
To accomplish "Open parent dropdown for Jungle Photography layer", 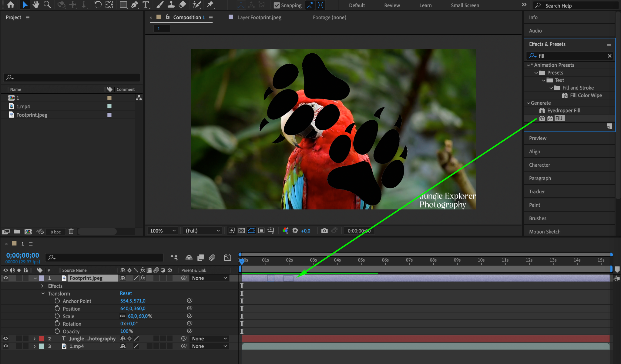I will tap(209, 339).
